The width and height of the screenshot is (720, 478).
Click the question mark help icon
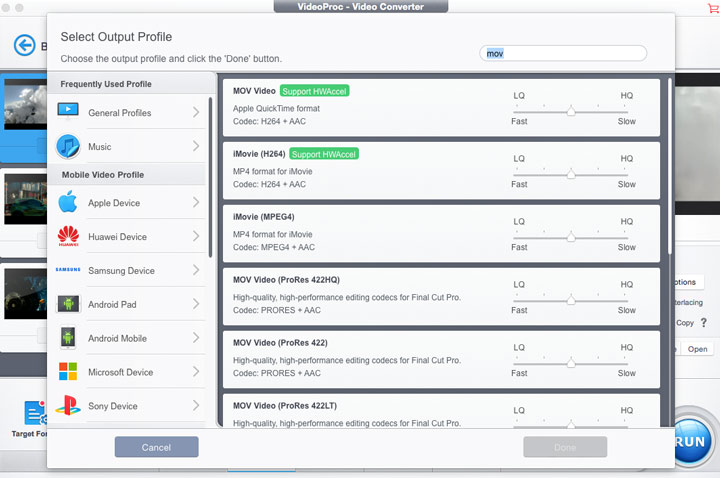coord(704,323)
